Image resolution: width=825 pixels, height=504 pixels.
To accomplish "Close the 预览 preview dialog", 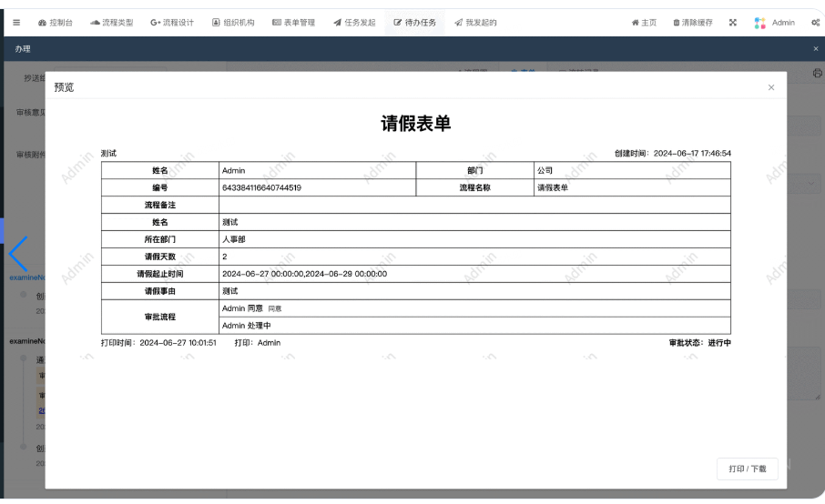I will coord(771,87).
